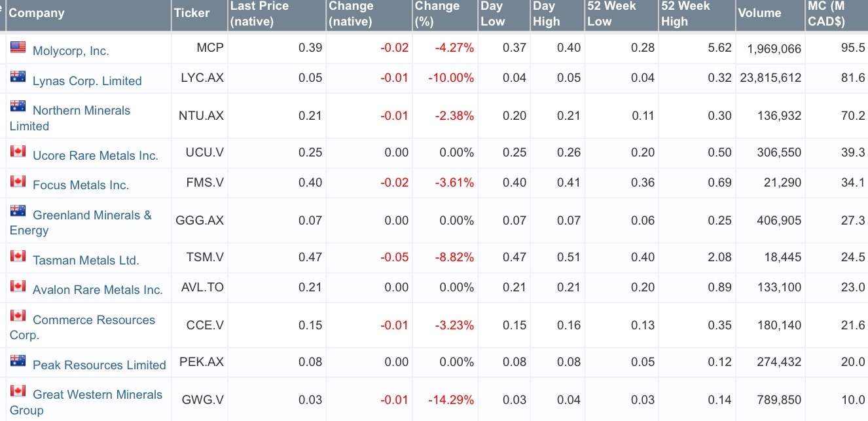
Task: Sort by the Volume column header
Action: coord(759,13)
